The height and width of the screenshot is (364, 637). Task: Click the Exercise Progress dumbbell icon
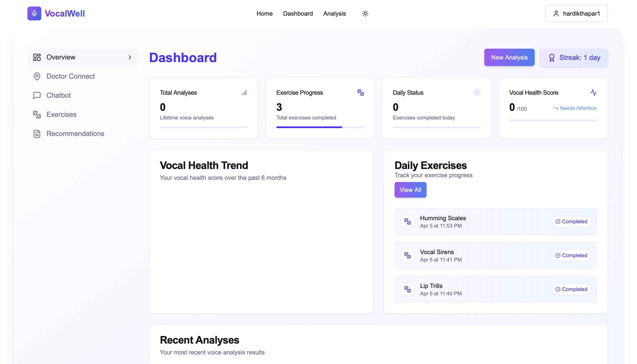coord(360,93)
